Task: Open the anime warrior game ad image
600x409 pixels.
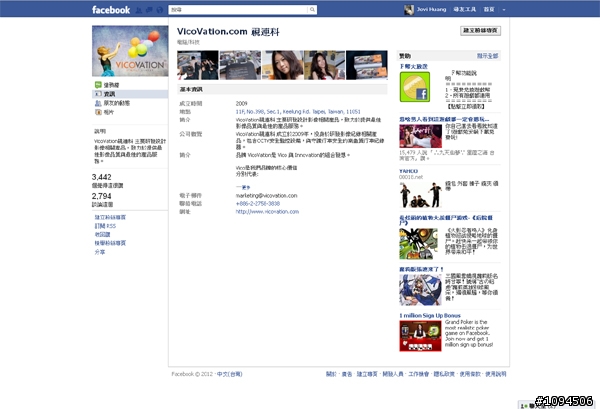Action: [421, 290]
